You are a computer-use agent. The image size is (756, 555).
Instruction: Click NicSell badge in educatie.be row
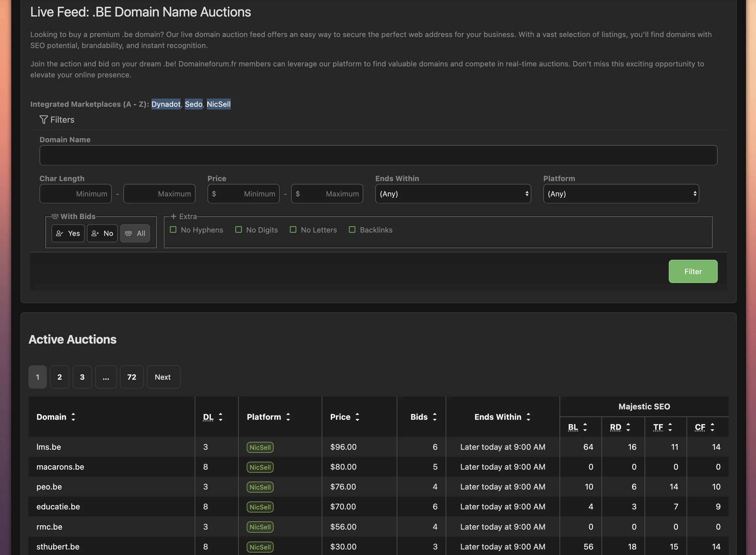[260, 507]
